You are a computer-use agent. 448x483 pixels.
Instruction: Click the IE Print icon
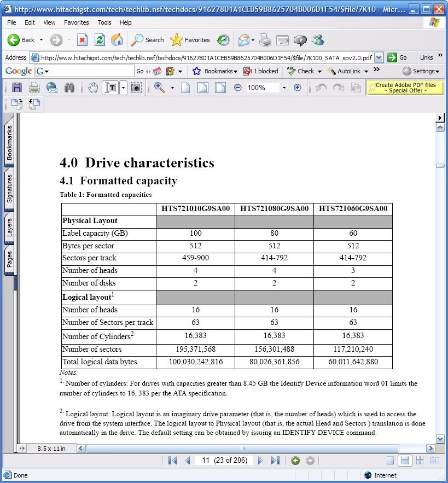coord(265,40)
